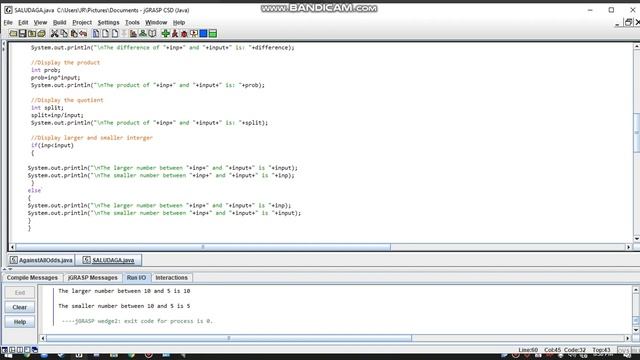Switch to the AgainstAllOdds.java file tab
This screenshot has height=360, width=640.
tap(41, 260)
